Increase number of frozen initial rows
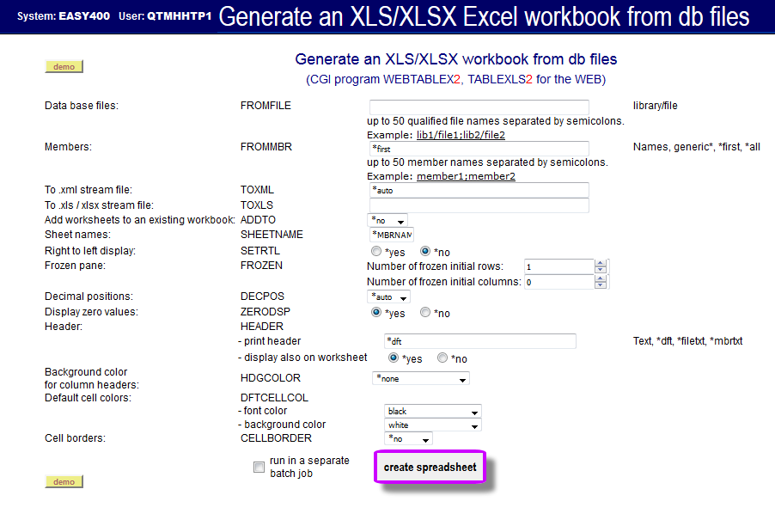 601,263
